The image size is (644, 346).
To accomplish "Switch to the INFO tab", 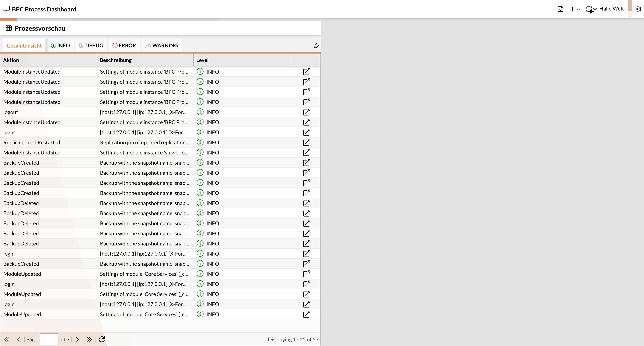I will (60, 45).
